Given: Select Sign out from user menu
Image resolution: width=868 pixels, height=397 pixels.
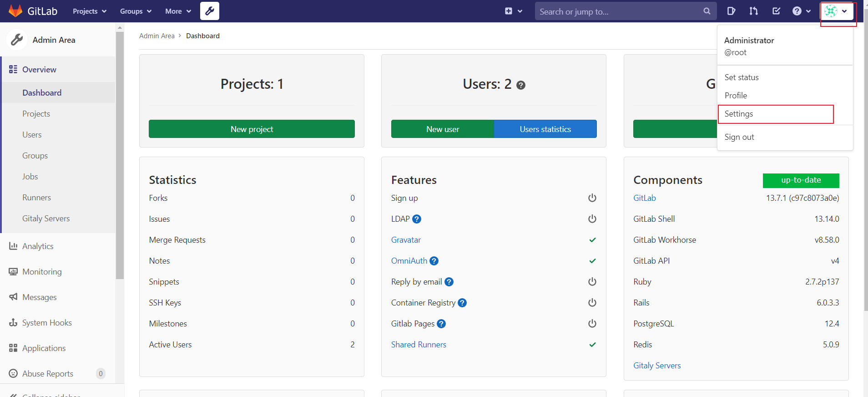Looking at the screenshot, I should tap(739, 137).
